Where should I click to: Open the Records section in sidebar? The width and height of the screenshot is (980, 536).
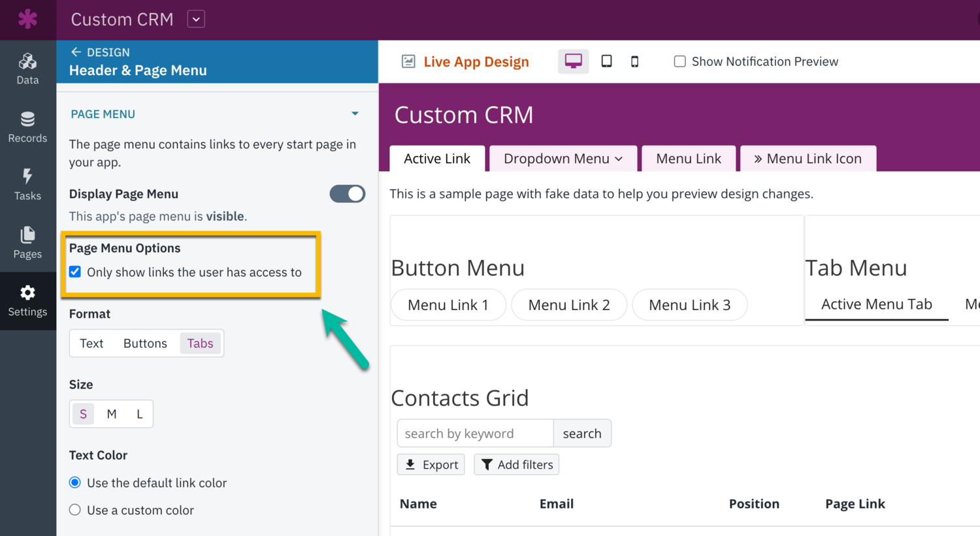tap(27, 127)
